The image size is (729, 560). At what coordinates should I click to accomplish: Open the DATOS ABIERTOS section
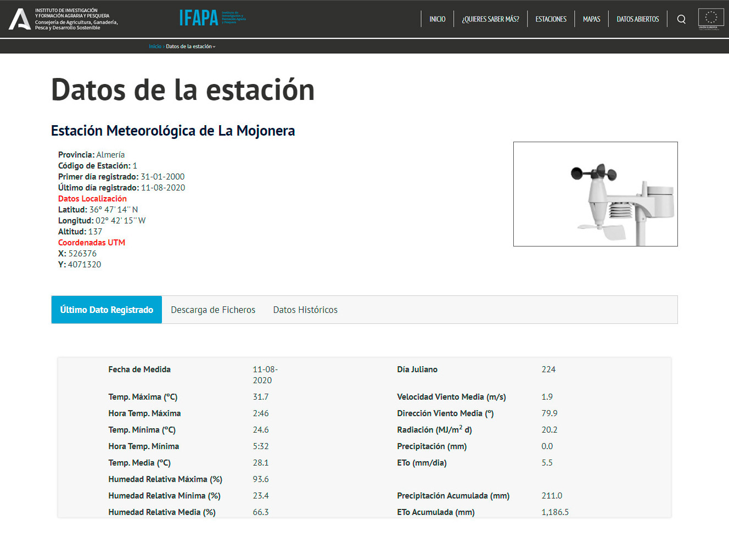pyautogui.click(x=637, y=19)
